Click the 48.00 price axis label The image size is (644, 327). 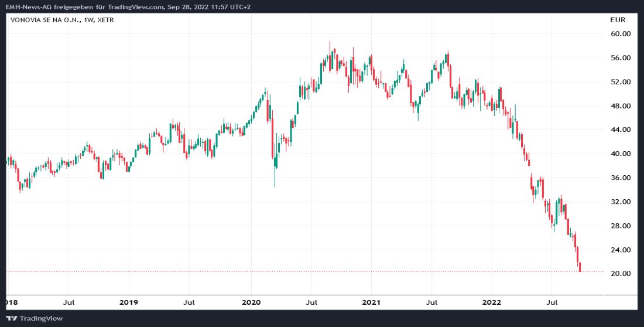point(619,106)
